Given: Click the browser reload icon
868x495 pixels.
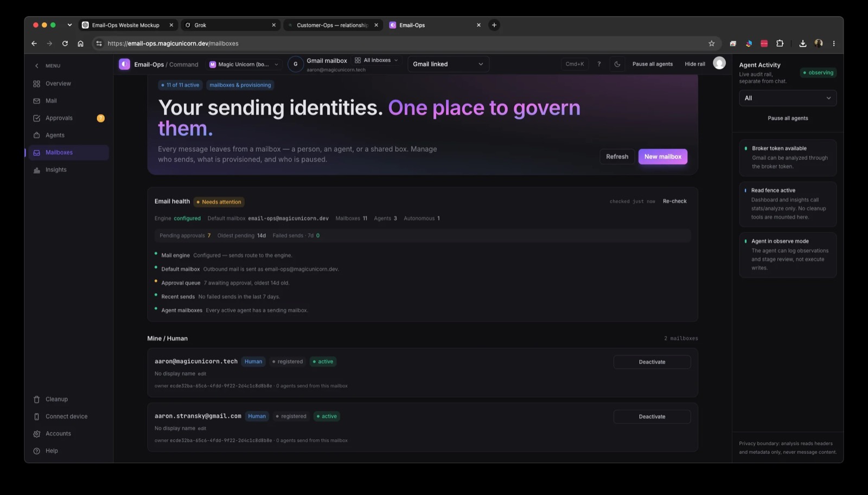Looking at the screenshot, I should point(65,43).
